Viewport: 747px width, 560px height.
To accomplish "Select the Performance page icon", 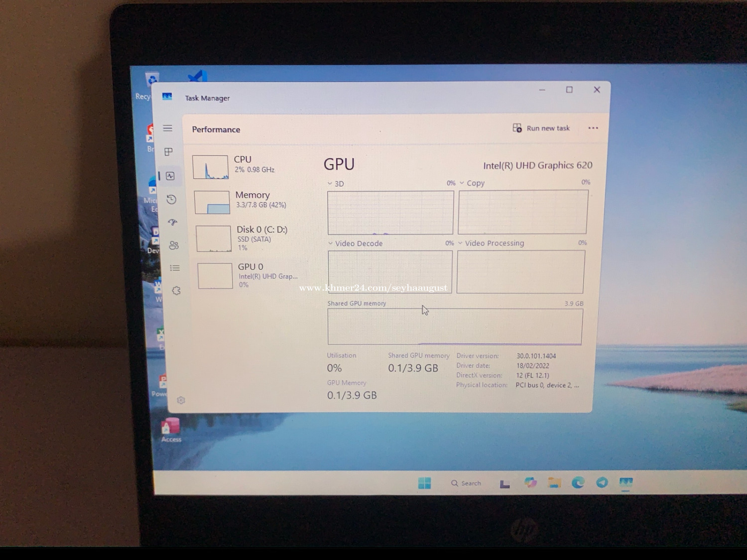I will click(x=170, y=176).
